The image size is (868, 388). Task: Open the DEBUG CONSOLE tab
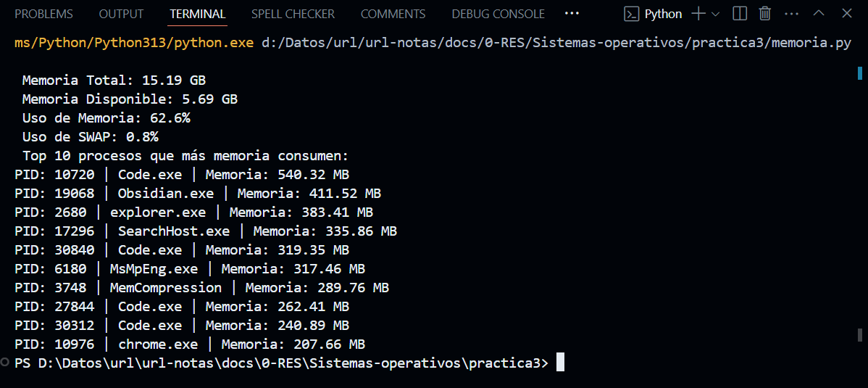pos(498,14)
